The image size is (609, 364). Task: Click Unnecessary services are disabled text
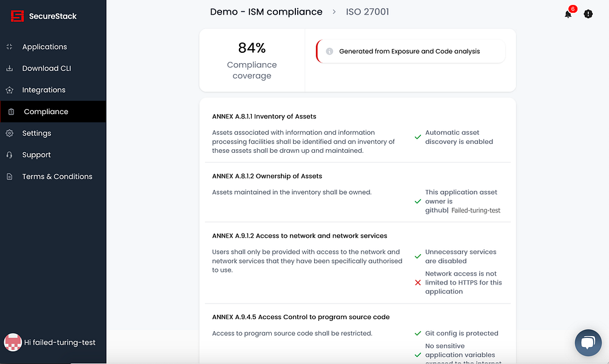pos(460,257)
